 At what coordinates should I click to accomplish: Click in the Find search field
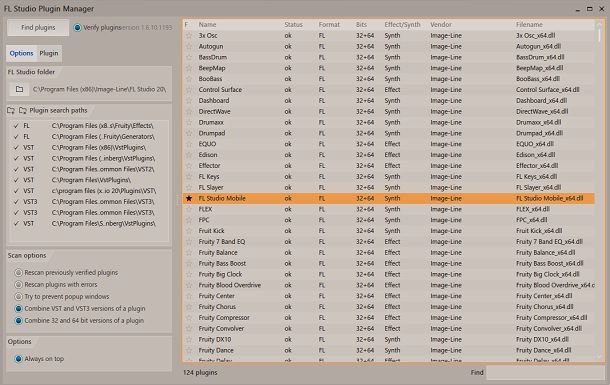pos(545,373)
